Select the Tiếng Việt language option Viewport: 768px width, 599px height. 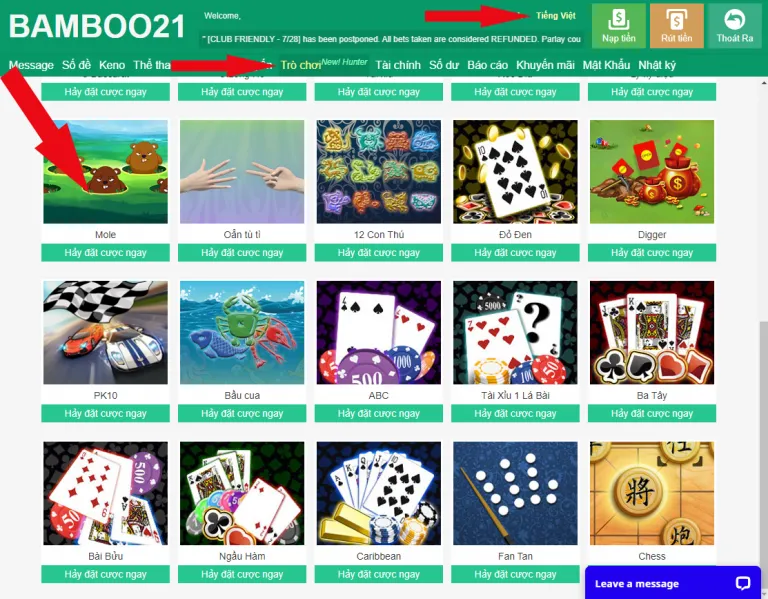coord(555,16)
